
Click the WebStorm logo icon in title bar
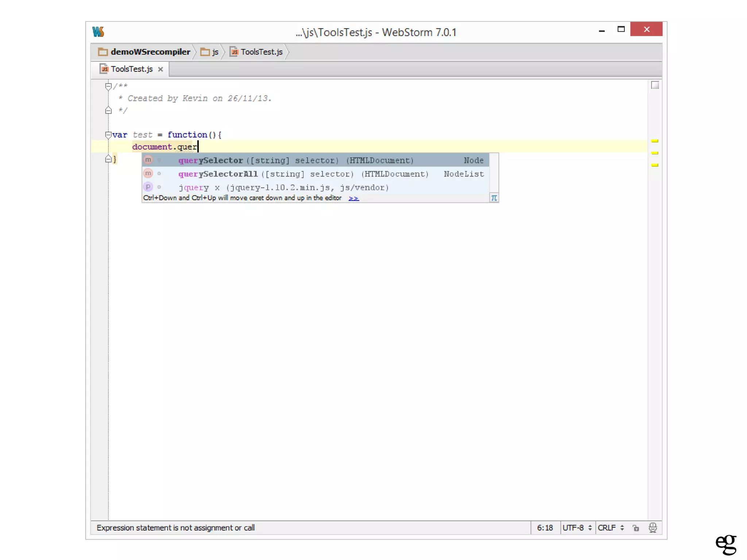[x=98, y=32]
